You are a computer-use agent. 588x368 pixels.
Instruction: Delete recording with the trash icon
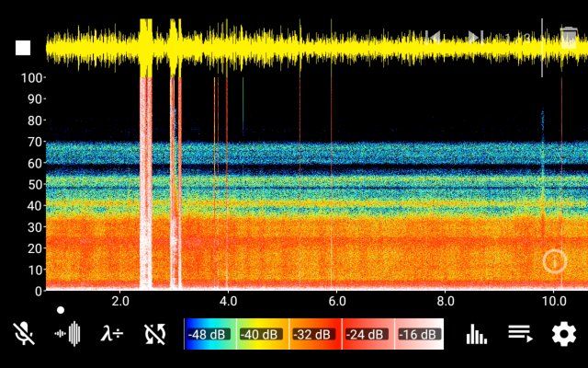click(x=569, y=38)
